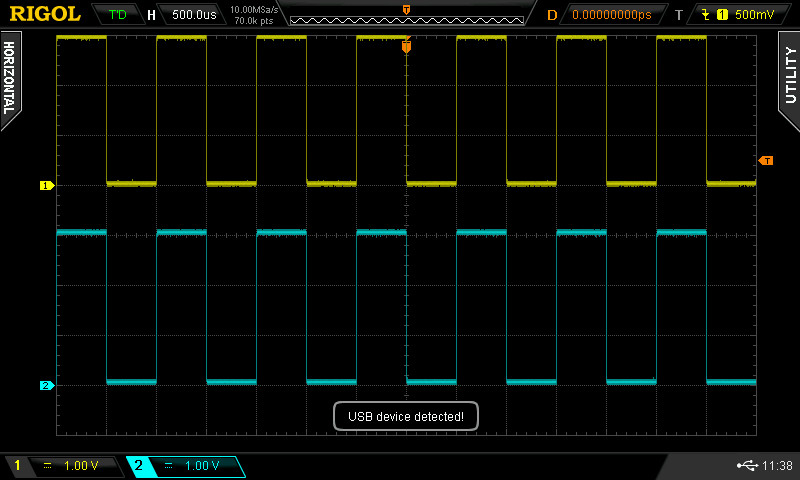This screenshot has height=480, width=800.
Task: Click the falling edge trigger slope icon
Action: pyautogui.click(x=706, y=14)
